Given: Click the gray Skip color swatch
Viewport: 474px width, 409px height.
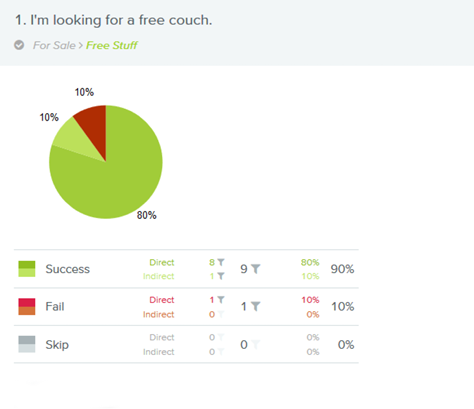Looking at the screenshot, I should point(27,344).
